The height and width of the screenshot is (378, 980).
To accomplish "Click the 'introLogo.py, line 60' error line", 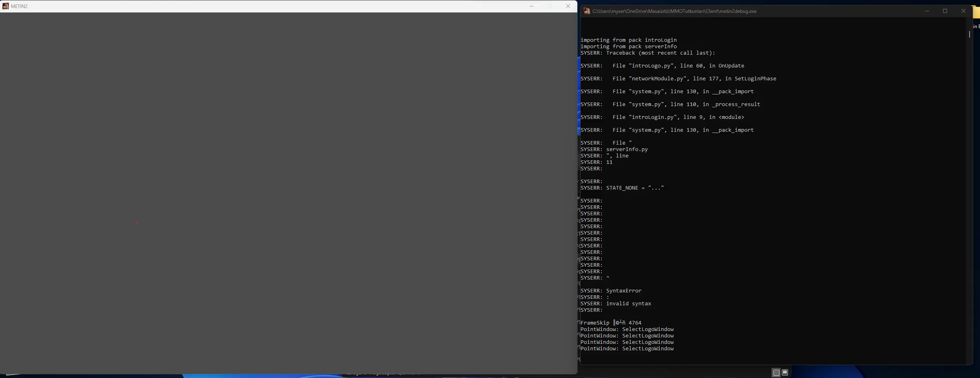I will [662, 66].
